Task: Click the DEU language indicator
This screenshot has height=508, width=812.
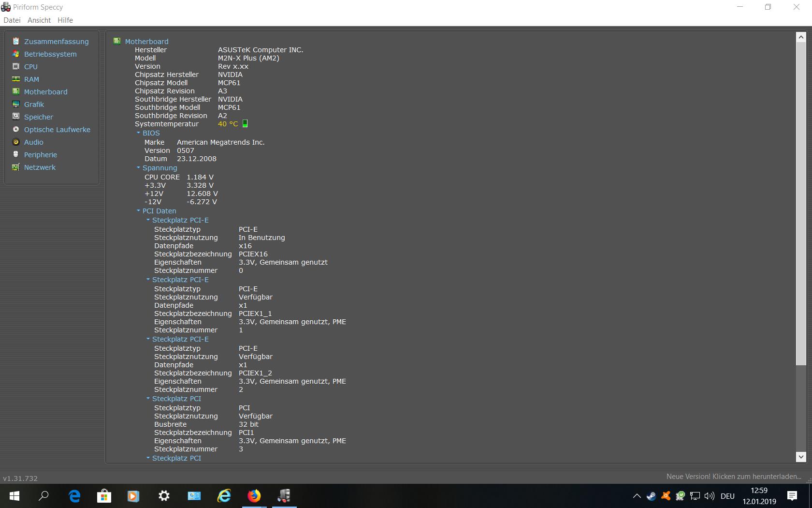Action: pos(727,496)
